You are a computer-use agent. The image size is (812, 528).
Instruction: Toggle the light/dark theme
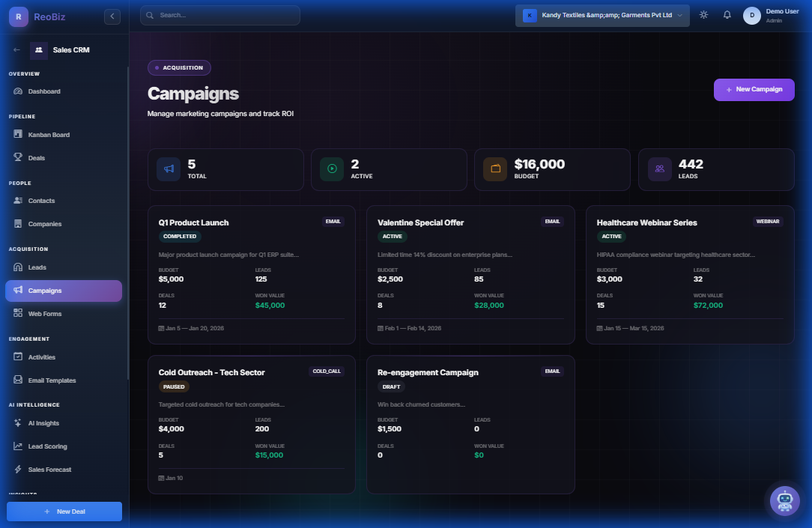(703, 14)
